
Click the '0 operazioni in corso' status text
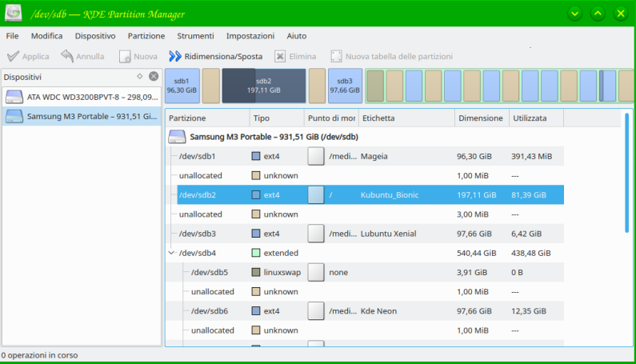pos(39,355)
